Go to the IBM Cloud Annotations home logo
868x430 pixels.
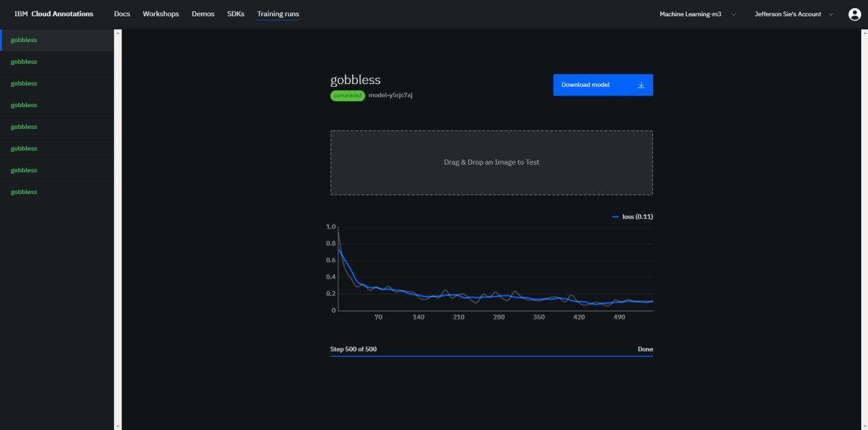pos(54,14)
